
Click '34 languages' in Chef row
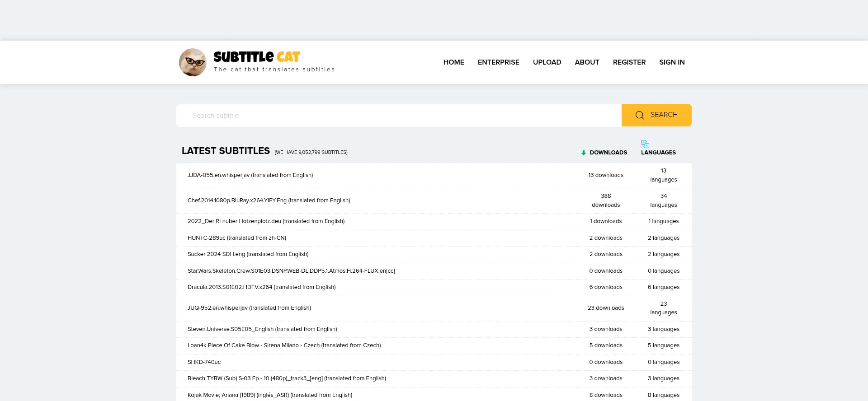[x=664, y=200]
